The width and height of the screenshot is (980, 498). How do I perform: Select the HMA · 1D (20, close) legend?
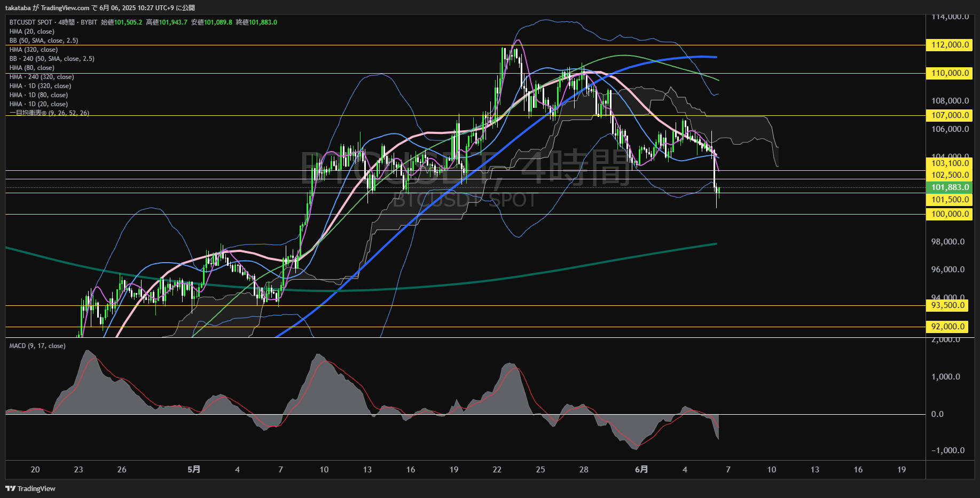pyautogui.click(x=38, y=104)
